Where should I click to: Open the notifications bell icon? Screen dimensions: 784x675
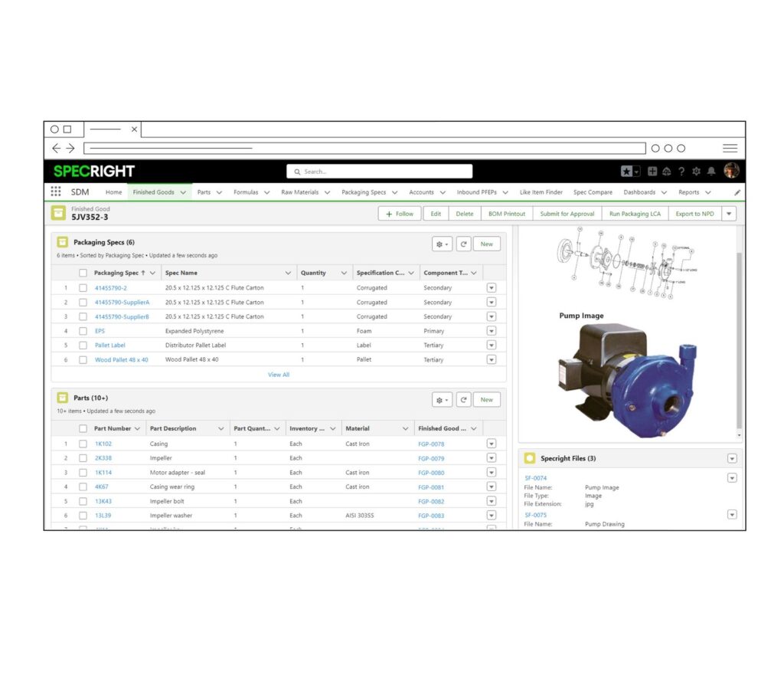click(711, 172)
